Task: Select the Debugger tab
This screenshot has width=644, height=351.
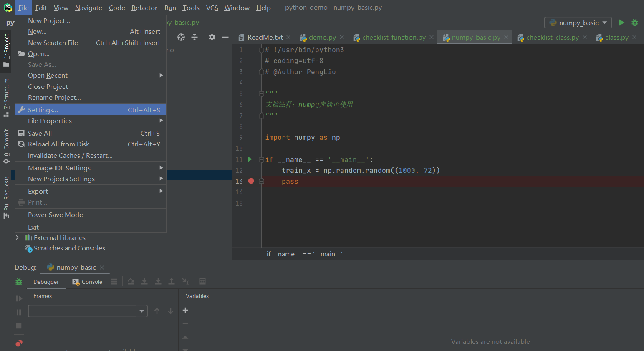Action: pyautogui.click(x=46, y=282)
